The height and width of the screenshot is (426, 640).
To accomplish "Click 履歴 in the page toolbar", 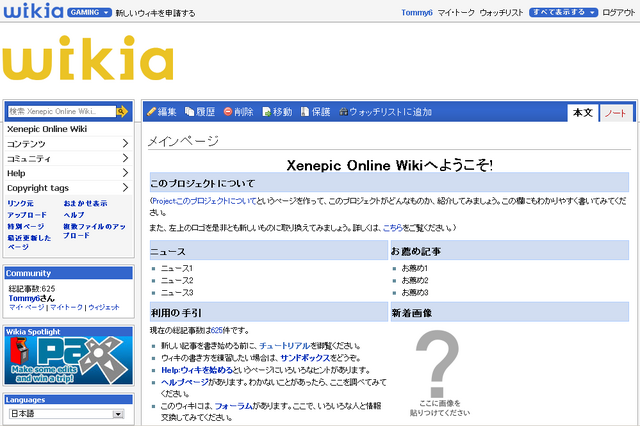I will (x=205, y=112).
